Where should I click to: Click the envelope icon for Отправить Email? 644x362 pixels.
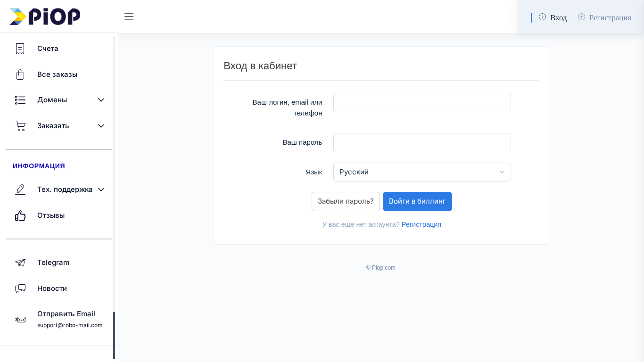click(20, 320)
